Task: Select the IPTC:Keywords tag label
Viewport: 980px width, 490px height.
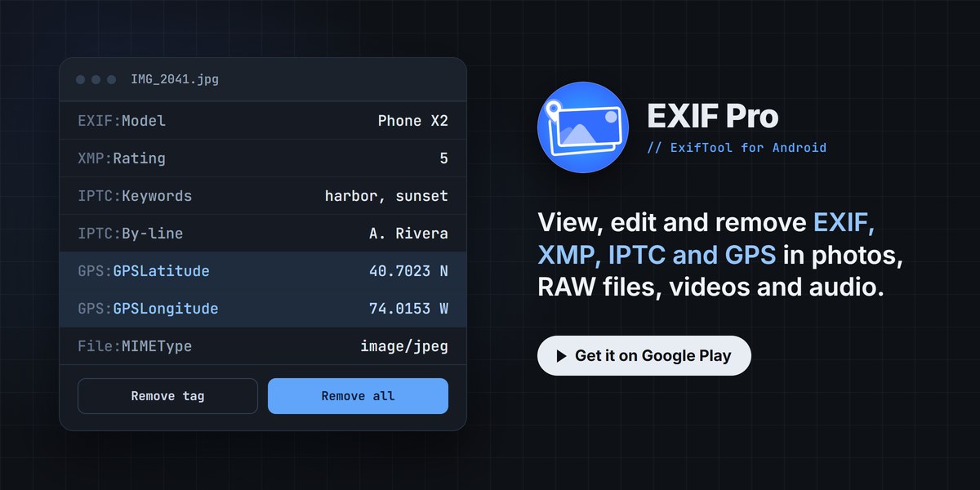Action: click(135, 196)
